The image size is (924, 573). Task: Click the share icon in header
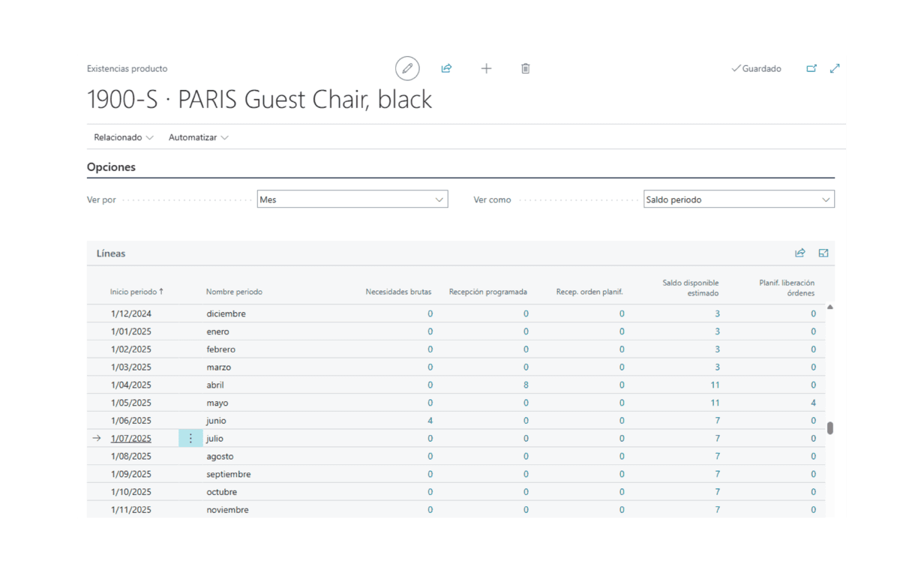[x=446, y=68]
